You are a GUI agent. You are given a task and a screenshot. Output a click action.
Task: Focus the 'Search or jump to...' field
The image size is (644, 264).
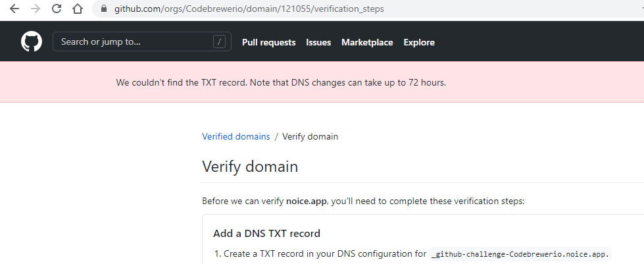[142, 41]
